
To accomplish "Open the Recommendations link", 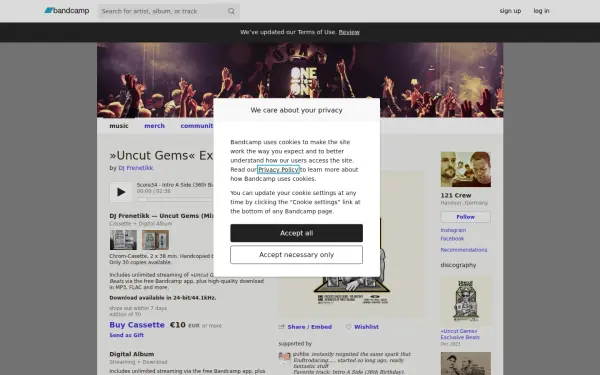I will point(464,250).
